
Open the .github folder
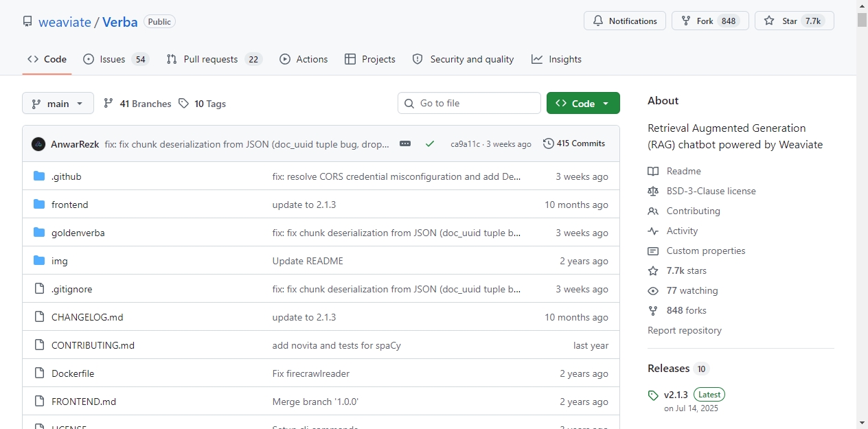coord(67,176)
